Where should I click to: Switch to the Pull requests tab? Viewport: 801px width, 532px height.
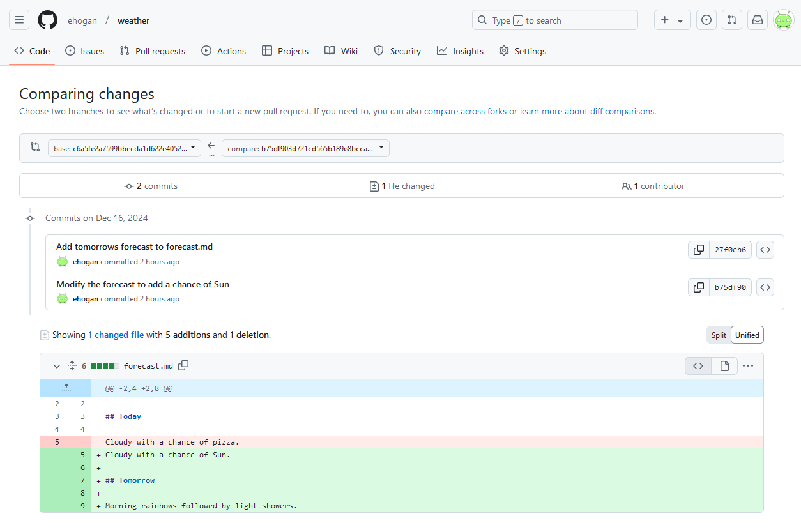(x=153, y=51)
